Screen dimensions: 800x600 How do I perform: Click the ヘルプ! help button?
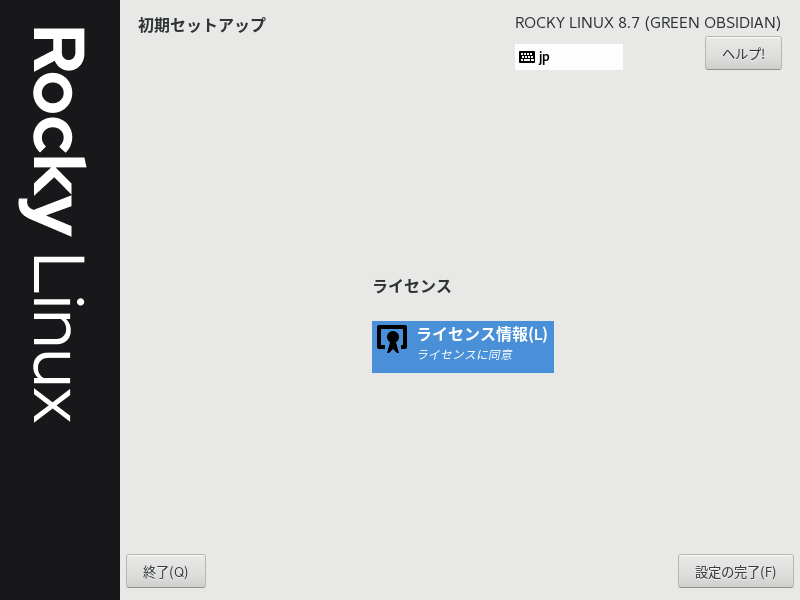tap(743, 53)
